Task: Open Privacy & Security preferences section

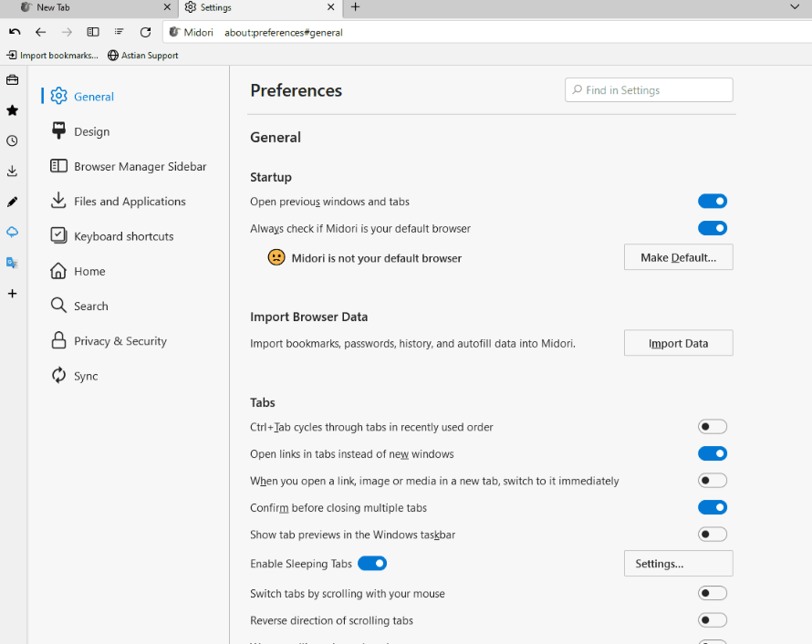Action: (120, 341)
